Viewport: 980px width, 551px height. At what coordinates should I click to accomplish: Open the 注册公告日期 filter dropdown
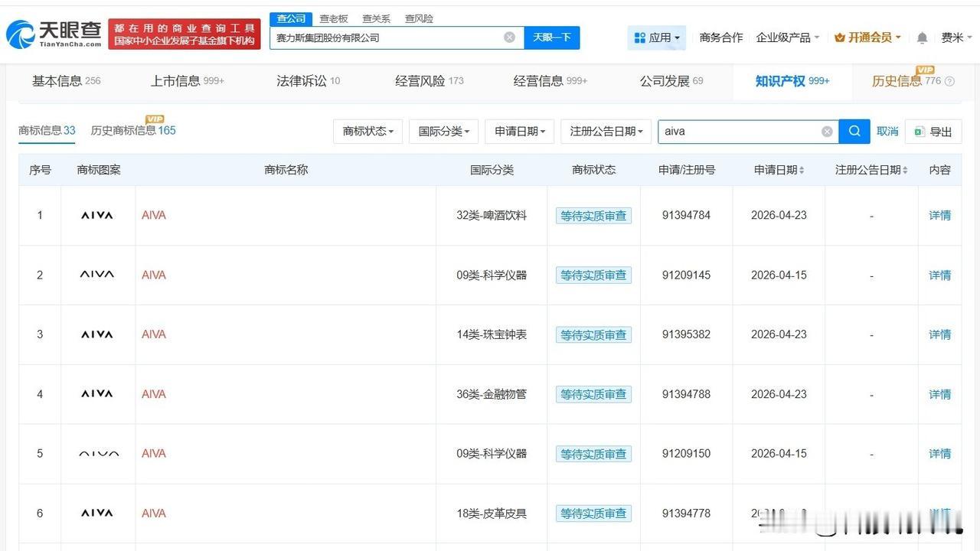click(606, 132)
